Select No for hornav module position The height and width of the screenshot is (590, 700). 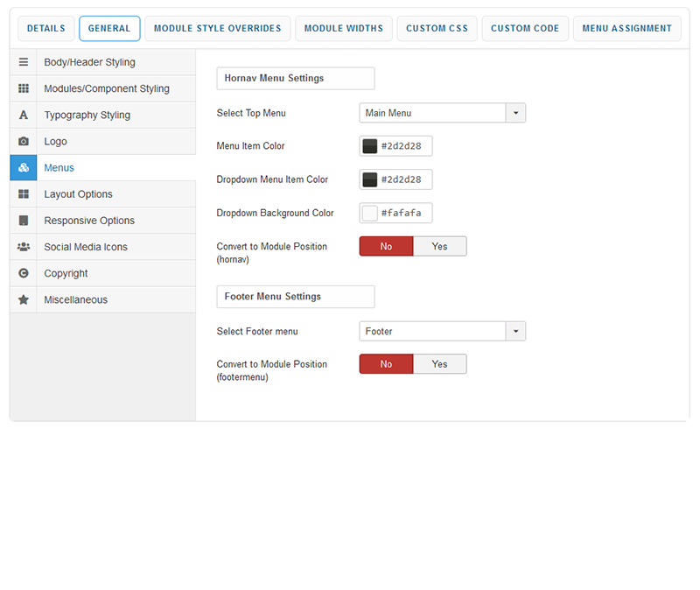coord(386,246)
